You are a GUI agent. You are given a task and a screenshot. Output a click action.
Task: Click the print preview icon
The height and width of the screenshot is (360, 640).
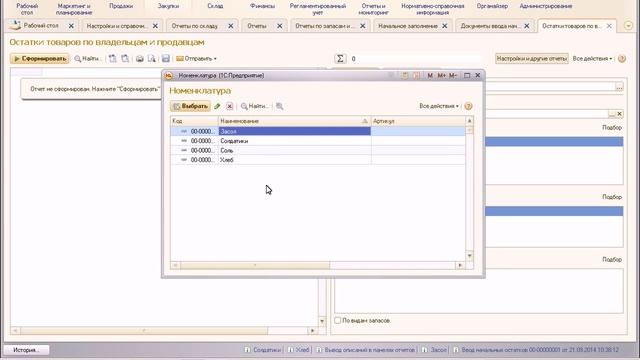(152, 59)
